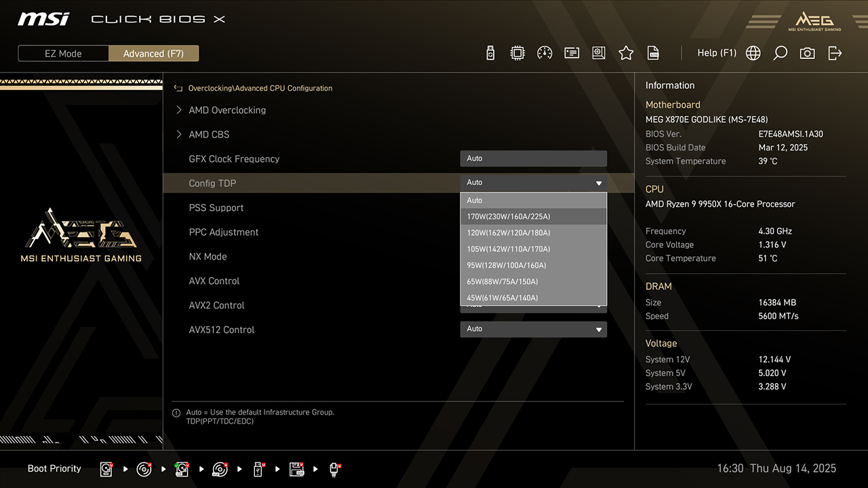Take a screenshot with the camera icon
868x488 pixels.
807,53
